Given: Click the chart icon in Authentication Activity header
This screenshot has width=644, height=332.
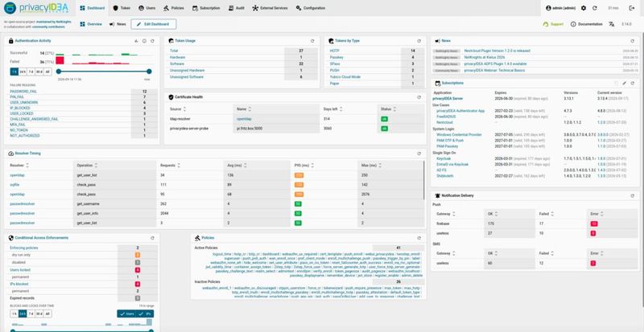Looking at the screenshot, I should pyautogui.click(x=136, y=41).
